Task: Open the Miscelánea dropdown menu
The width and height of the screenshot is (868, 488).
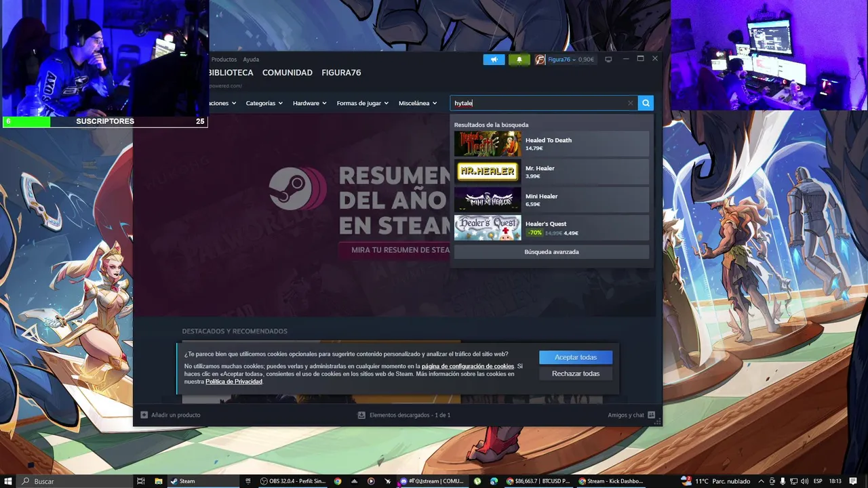Action: coord(418,103)
